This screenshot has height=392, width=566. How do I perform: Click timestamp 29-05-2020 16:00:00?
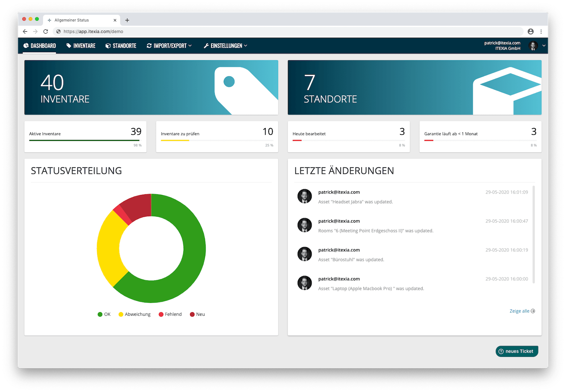507,279
